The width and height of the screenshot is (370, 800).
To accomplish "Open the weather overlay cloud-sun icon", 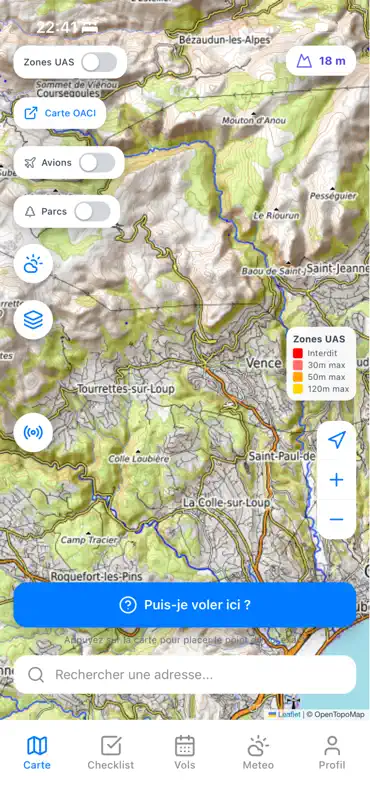I will [x=33, y=264].
